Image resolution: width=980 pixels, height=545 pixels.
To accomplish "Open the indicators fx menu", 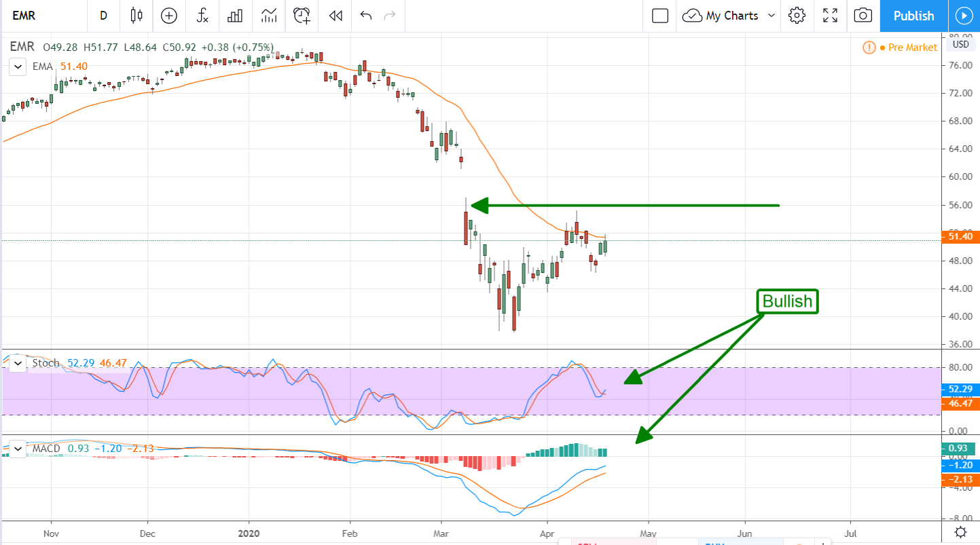I will click(x=202, y=16).
